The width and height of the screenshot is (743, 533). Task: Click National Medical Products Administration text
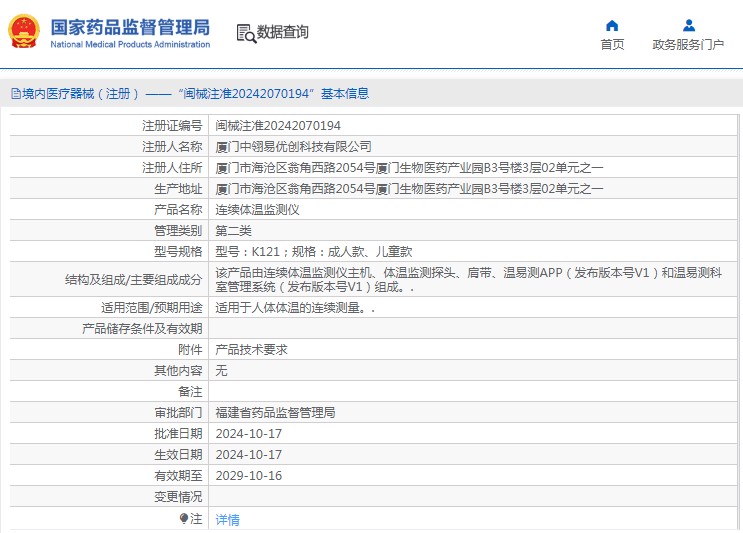tap(130, 45)
